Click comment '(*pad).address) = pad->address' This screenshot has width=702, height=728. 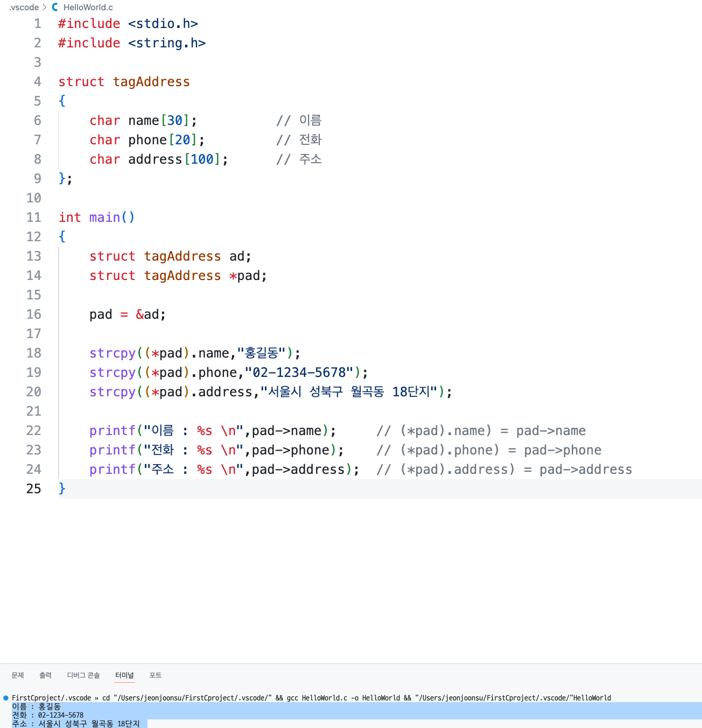click(504, 470)
